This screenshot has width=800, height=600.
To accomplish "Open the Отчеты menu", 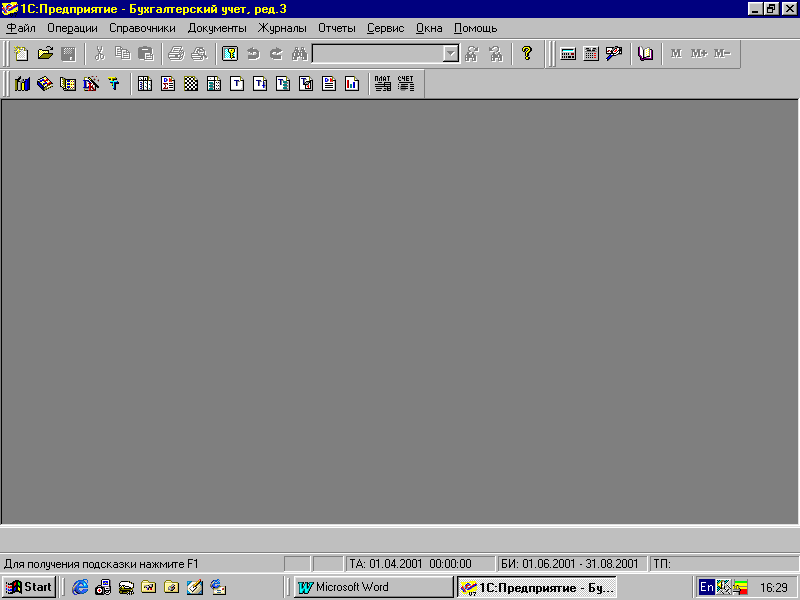I will pyautogui.click(x=337, y=29).
